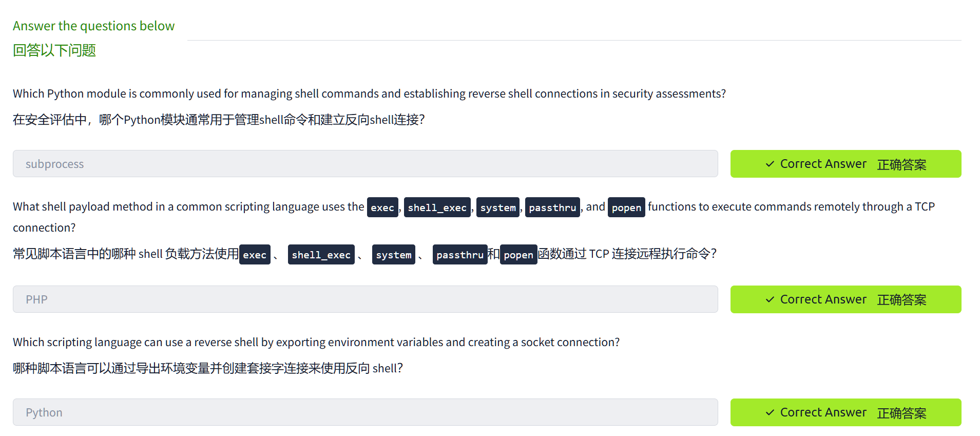Viewport: 980px width, 436px height.
Task: Select the Python answer input field
Action: [365, 412]
